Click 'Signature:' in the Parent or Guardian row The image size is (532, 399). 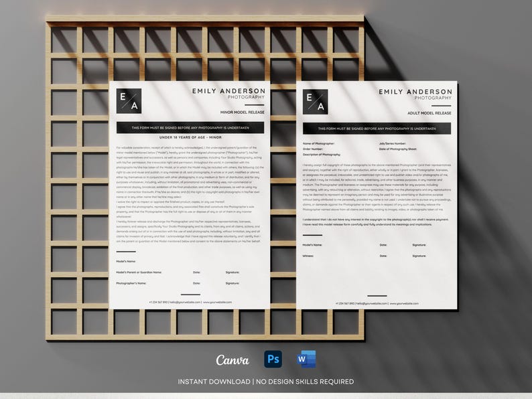[x=232, y=272]
